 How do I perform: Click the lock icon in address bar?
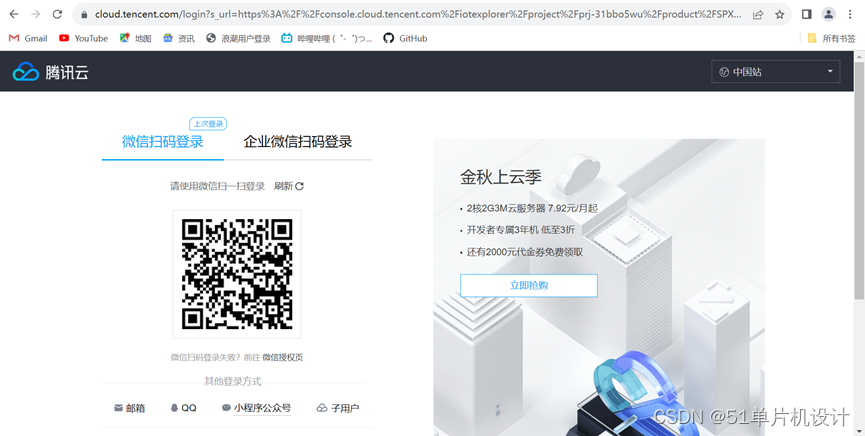[x=84, y=15]
